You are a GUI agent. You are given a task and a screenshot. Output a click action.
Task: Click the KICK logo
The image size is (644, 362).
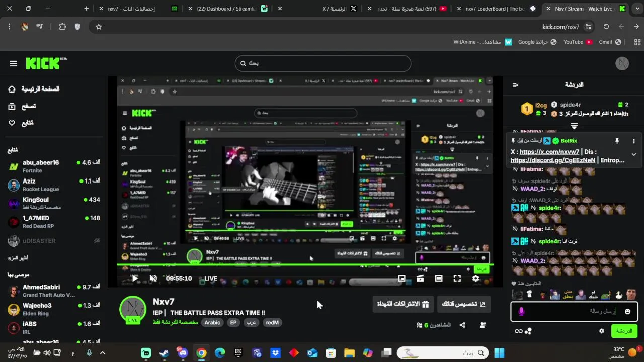[x=46, y=63]
